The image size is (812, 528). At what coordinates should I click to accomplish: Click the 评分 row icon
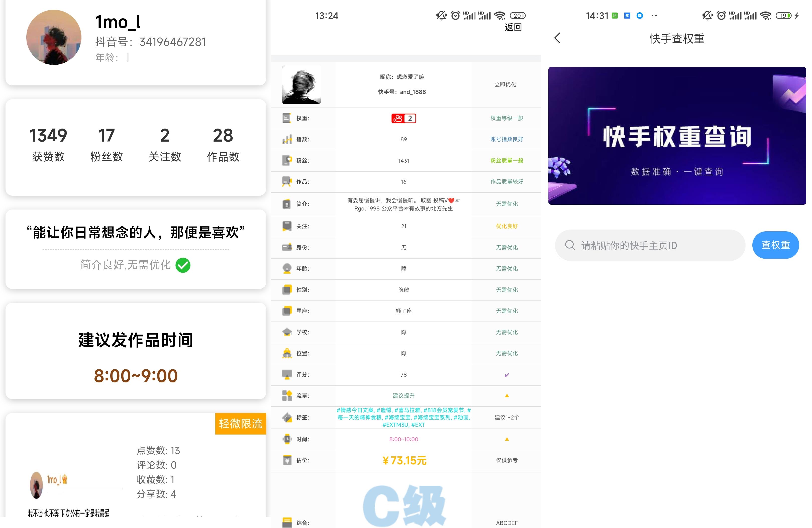(x=287, y=374)
